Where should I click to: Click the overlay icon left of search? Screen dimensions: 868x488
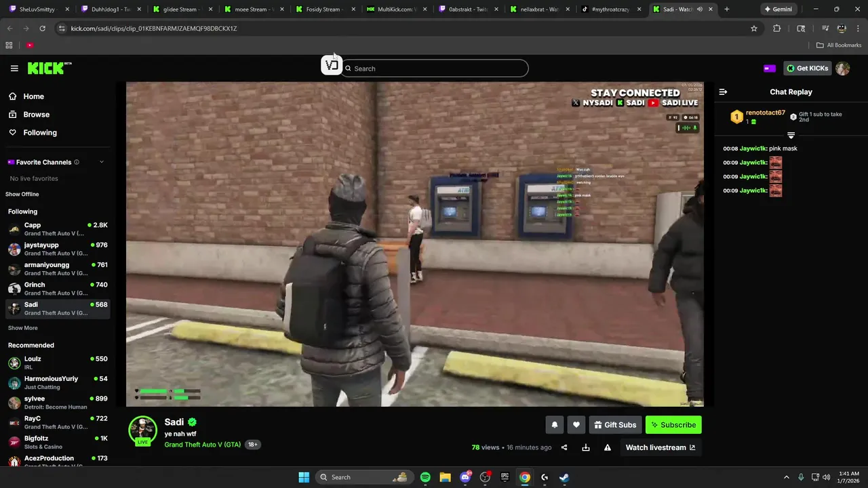click(x=332, y=65)
